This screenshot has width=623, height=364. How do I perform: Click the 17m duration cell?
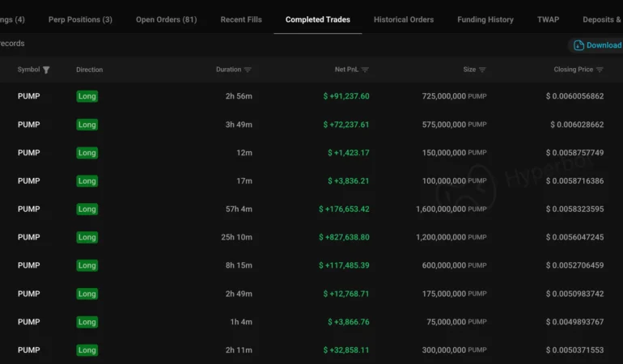(244, 181)
